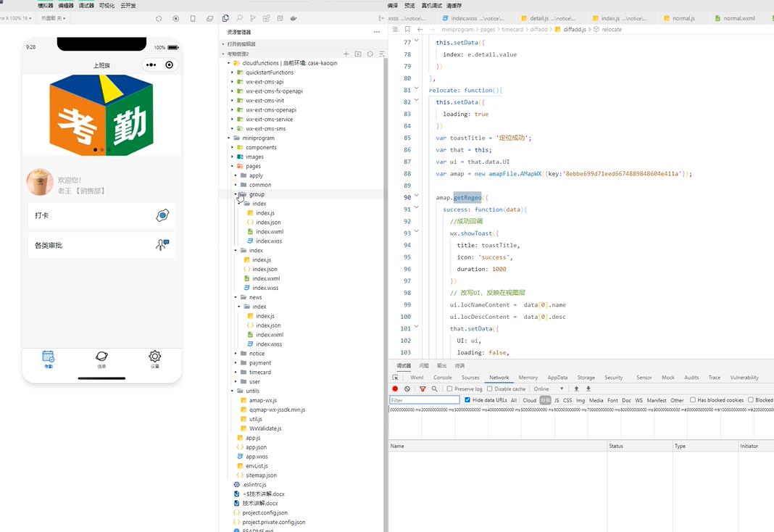Click the detach simulator window icon
The image size is (774, 532).
point(209,18)
